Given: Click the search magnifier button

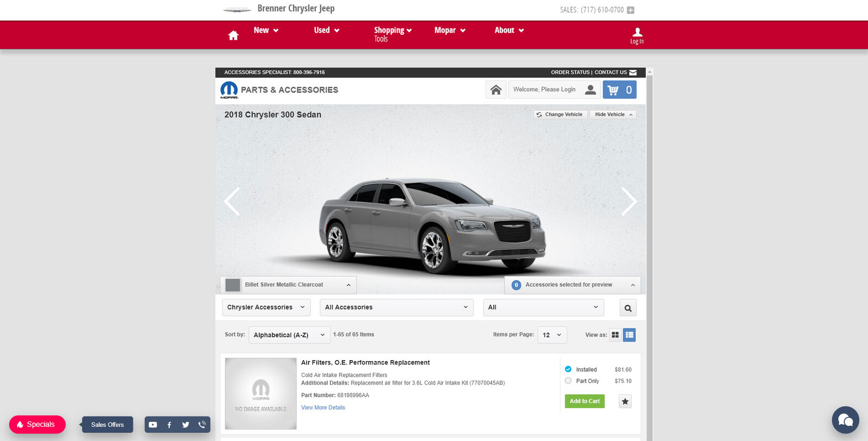Looking at the screenshot, I should coord(628,308).
